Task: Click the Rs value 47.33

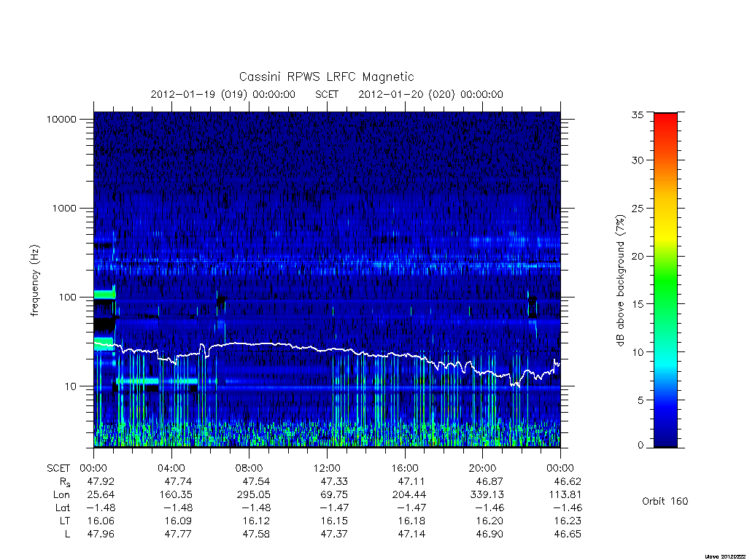Action: 334,481
